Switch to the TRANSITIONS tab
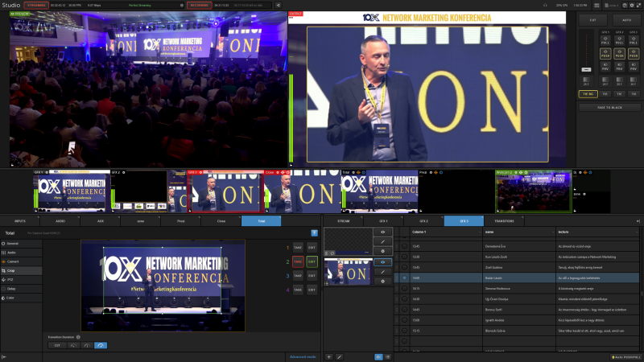This screenshot has height=362, width=644. tap(504, 220)
